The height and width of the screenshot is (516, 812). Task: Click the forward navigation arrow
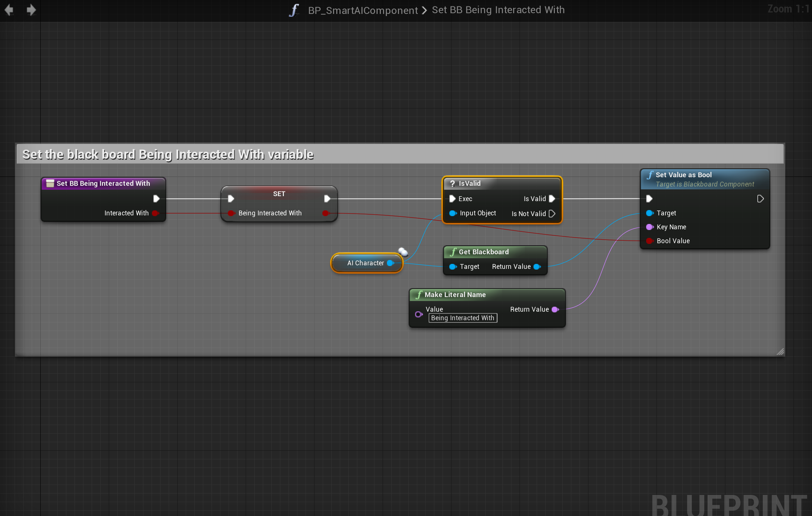[31, 10]
